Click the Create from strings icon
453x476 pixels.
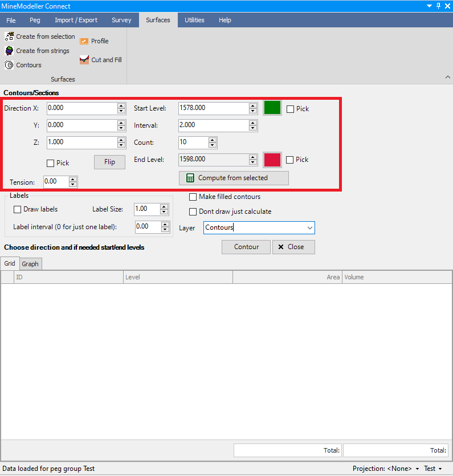pyautogui.click(x=9, y=51)
